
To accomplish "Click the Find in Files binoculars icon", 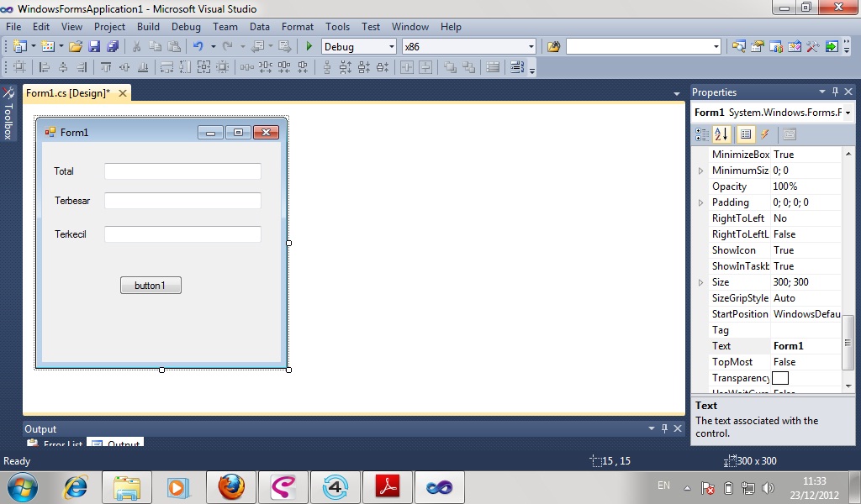I will pyautogui.click(x=553, y=46).
